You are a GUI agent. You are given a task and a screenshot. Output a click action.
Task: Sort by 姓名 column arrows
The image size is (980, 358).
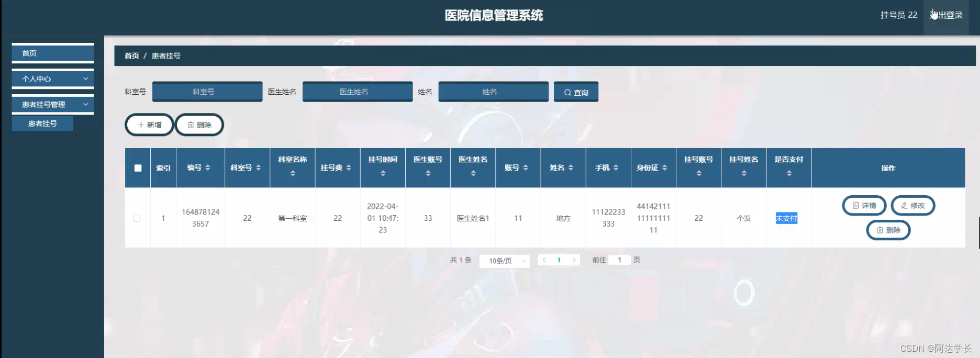[571, 167]
